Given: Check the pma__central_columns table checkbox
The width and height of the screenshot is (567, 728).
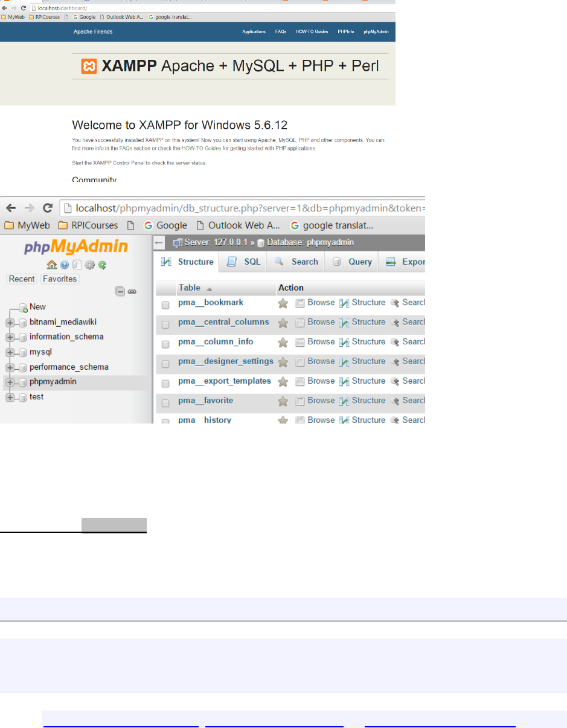Looking at the screenshot, I should click(165, 324).
